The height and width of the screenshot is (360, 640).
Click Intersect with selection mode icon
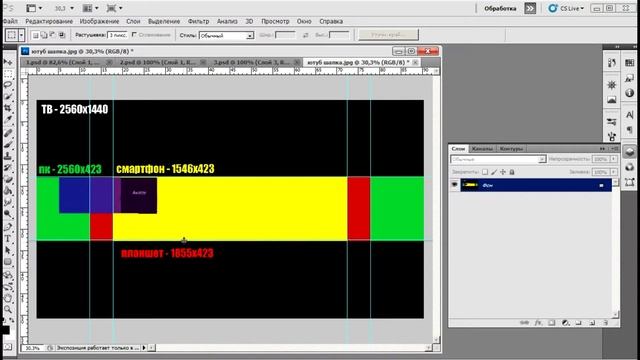pos(62,36)
